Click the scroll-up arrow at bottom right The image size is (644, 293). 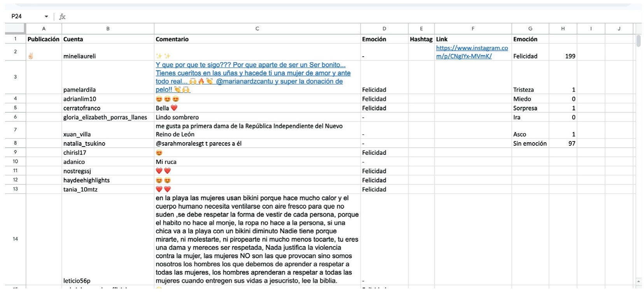638,281
